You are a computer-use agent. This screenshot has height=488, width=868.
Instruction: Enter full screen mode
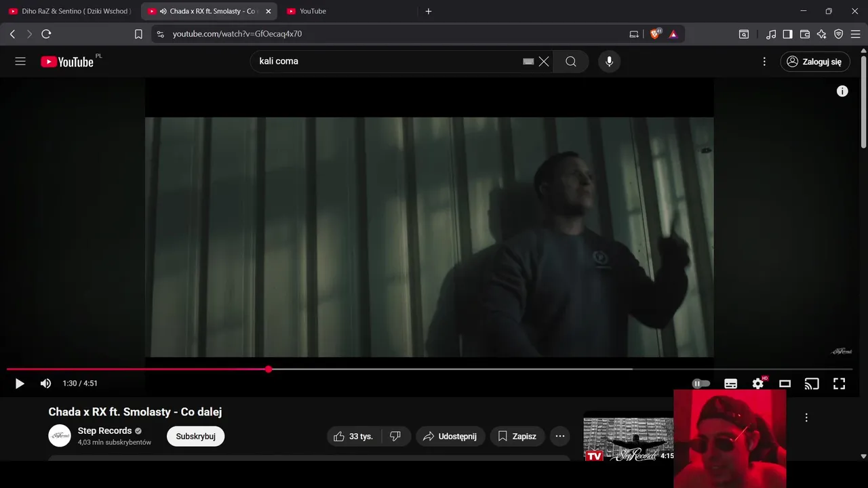click(x=839, y=384)
